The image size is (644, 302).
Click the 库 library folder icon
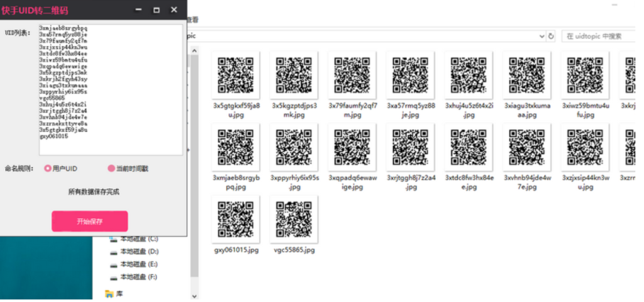point(109,293)
